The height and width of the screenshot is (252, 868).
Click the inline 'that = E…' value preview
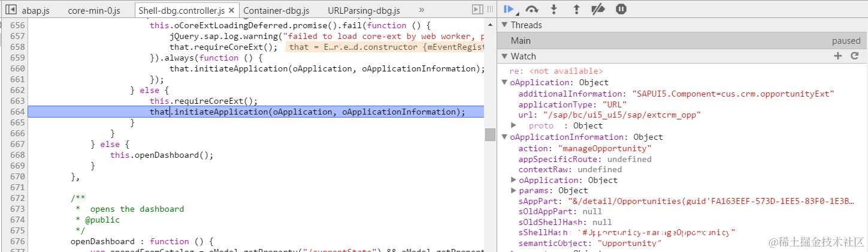pos(384,47)
